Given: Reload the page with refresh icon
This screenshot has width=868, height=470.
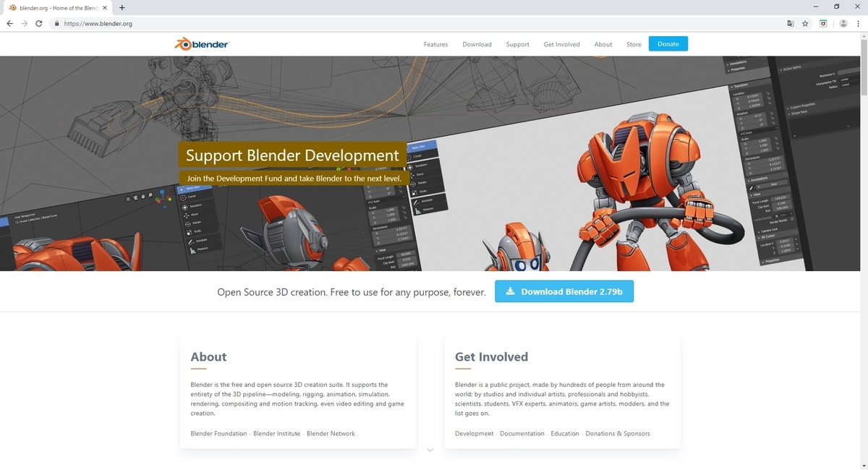Looking at the screenshot, I should point(38,23).
